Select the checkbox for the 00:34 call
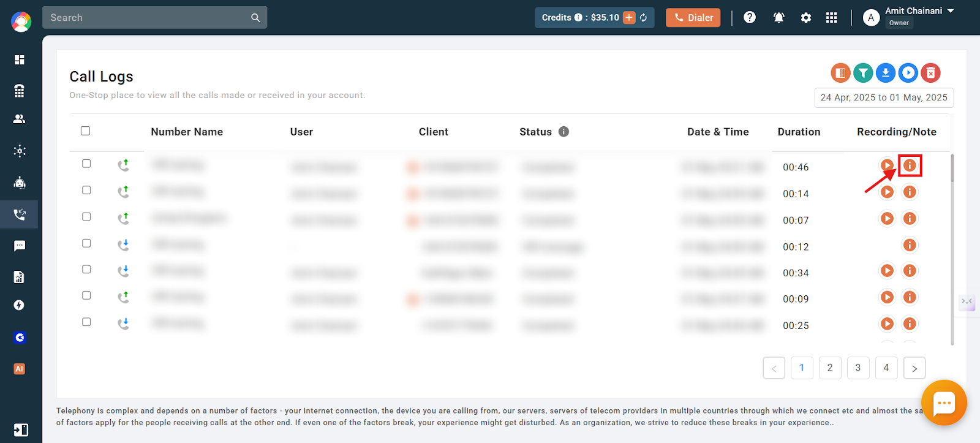Screen dimensions: 980x443 coord(86,269)
